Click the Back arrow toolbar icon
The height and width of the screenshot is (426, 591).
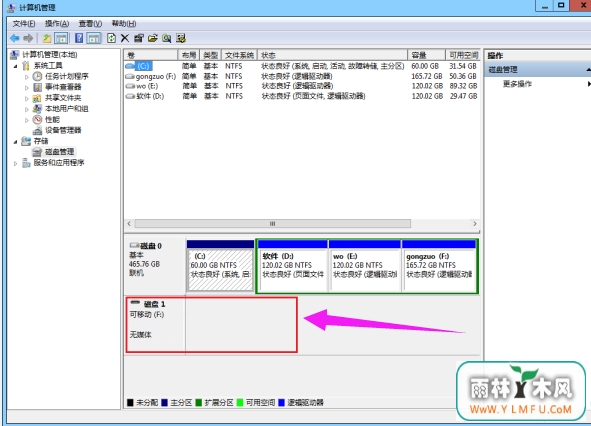pyautogui.click(x=15, y=38)
